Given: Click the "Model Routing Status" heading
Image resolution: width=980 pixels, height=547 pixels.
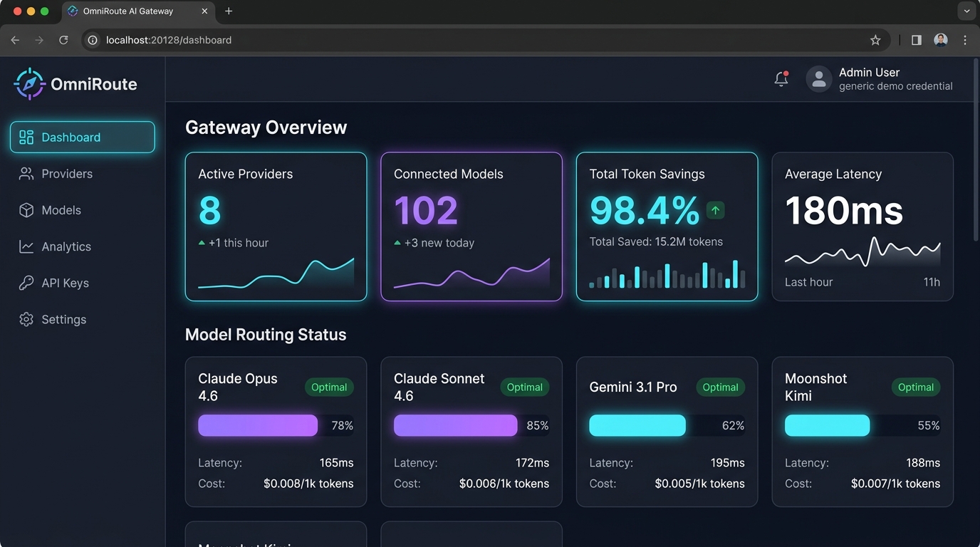Looking at the screenshot, I should point(266,335).
